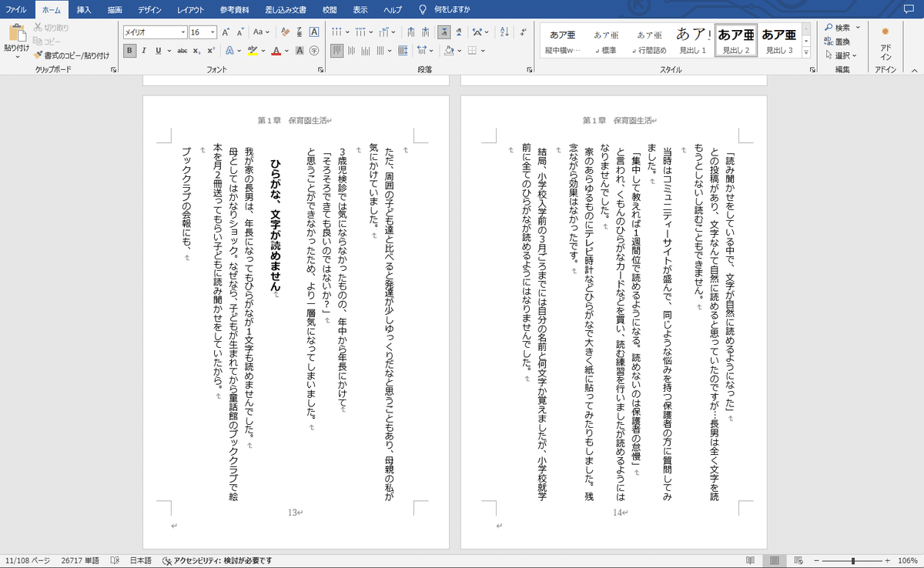
Task: Open the File (ファイル) tab
Action: tap(17, 9)
